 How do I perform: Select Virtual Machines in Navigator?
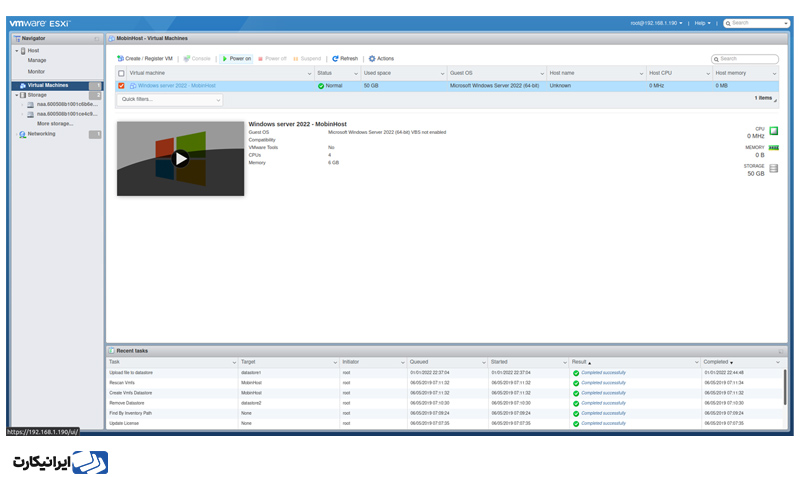tap(48, 86)
